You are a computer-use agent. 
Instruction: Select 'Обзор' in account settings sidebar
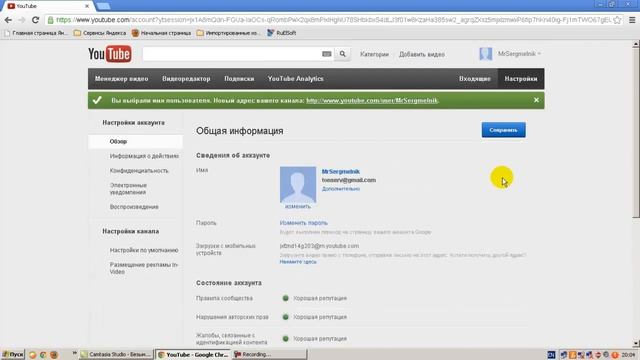pyautogui.click(x=136, y=141)
